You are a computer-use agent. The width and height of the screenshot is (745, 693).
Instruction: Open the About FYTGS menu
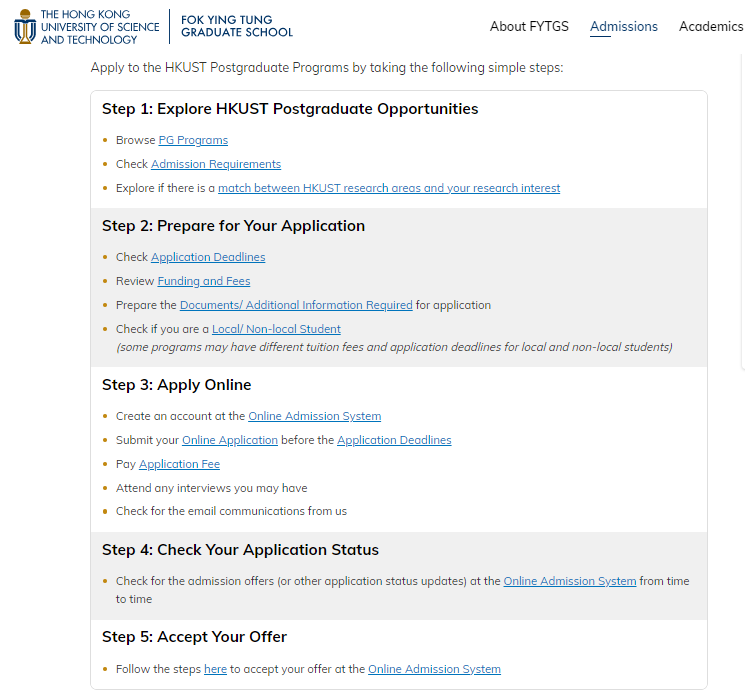[x=529, y=26]
